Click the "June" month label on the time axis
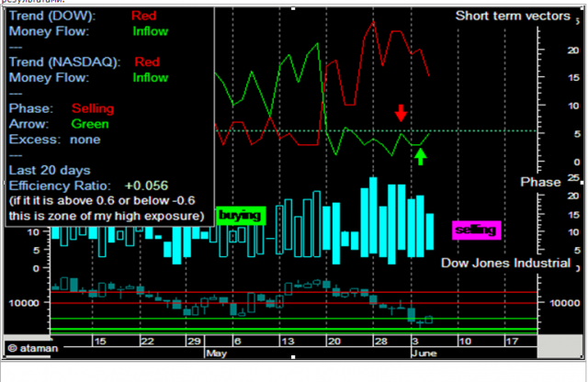This screenshot has width=588, height=382. tap(424, 354)
